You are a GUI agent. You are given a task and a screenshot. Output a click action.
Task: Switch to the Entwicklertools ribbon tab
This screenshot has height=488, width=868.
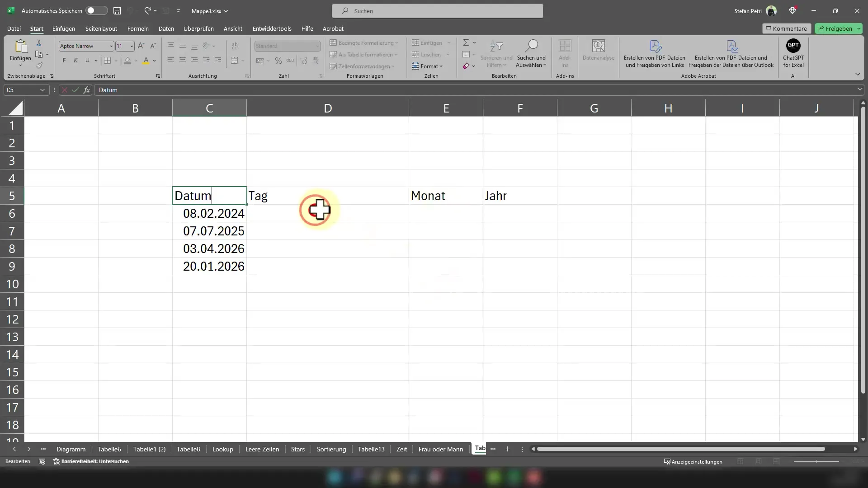click(272, 28)
